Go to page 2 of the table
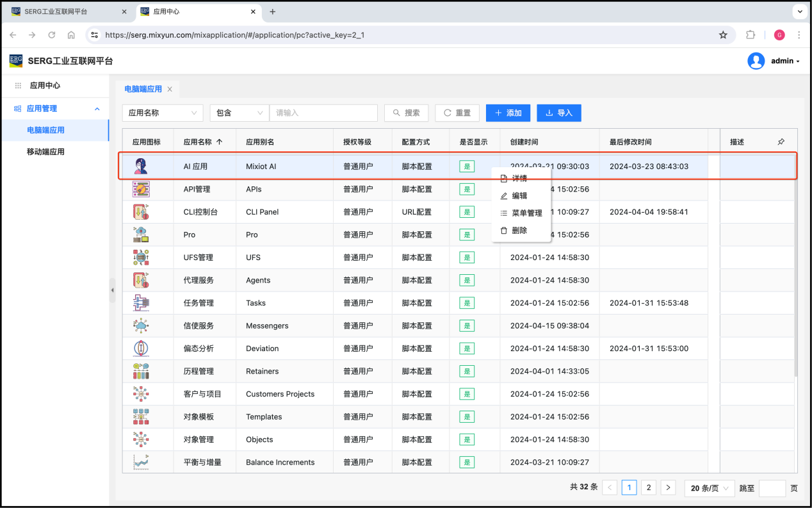 point(649,488)
